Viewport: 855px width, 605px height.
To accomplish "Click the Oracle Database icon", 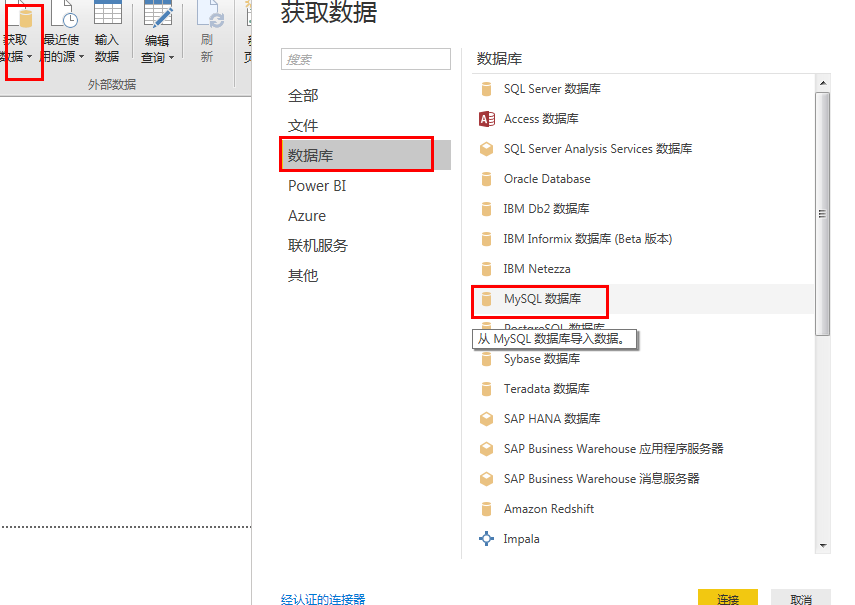I will point(486,179).
